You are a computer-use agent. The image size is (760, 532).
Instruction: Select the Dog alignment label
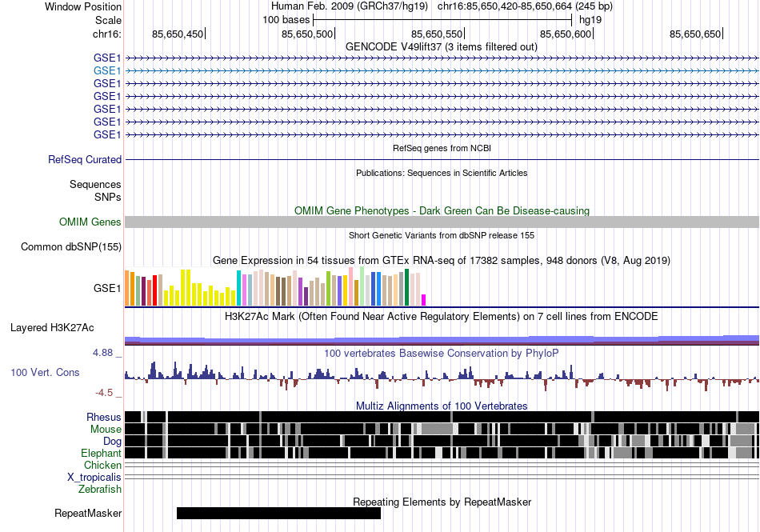click(112, 442)
